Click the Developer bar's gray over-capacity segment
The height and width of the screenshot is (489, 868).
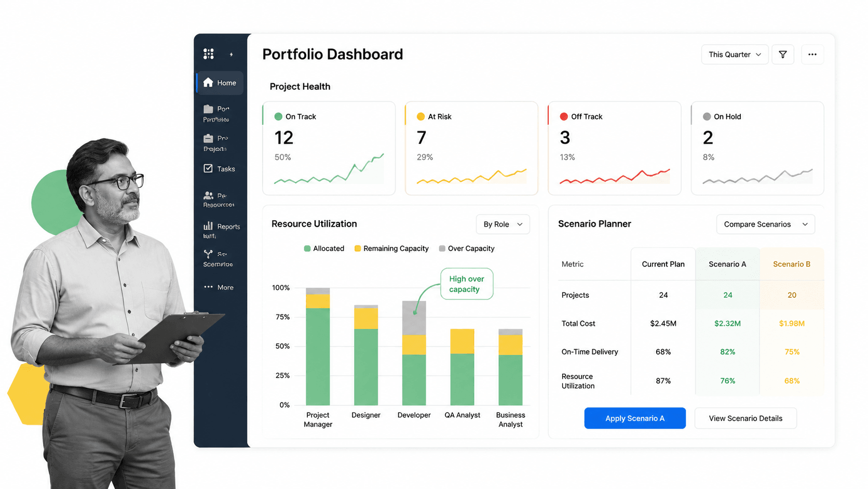[x=414, y=318]
